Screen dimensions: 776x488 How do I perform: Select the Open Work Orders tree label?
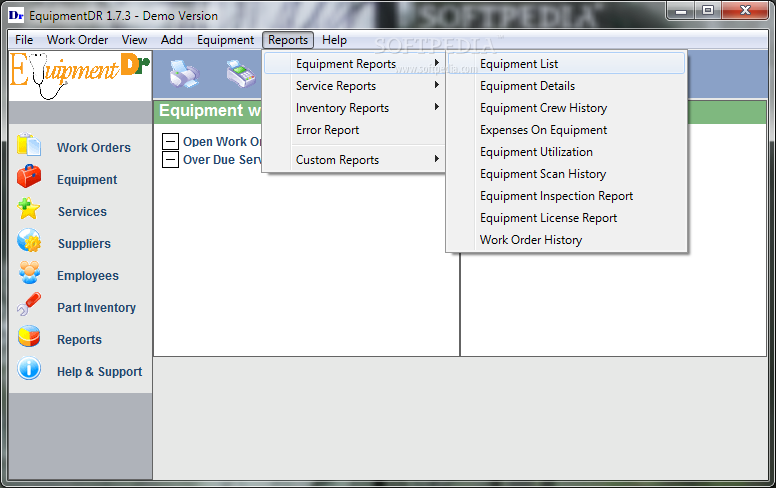(222, 142)
